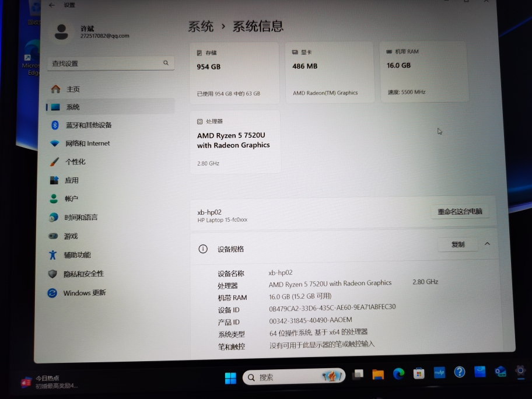Open Microsoft Store from the taskbar
532x399 pixels.
[x=419, y=373]
